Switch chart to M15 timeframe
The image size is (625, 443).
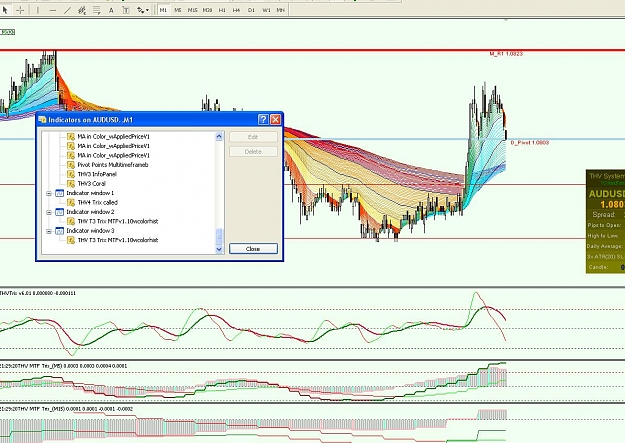pos(193,10)
